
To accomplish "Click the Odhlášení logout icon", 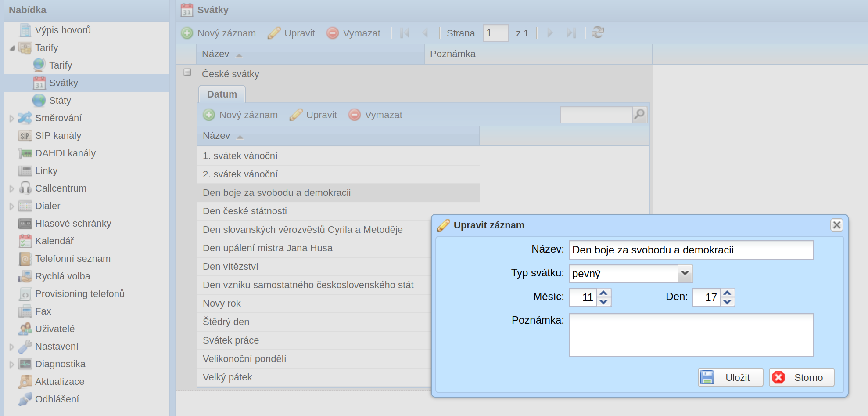I will point(25,399).
